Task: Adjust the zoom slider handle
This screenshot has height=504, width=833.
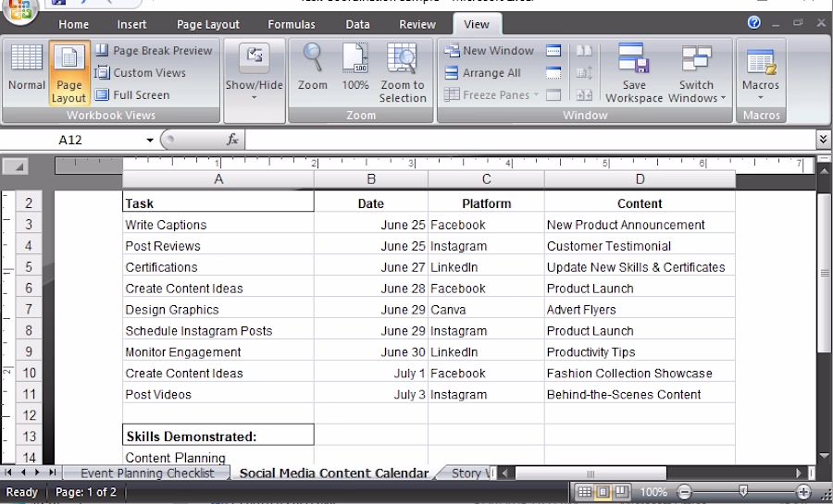Action: coord(743,492)
